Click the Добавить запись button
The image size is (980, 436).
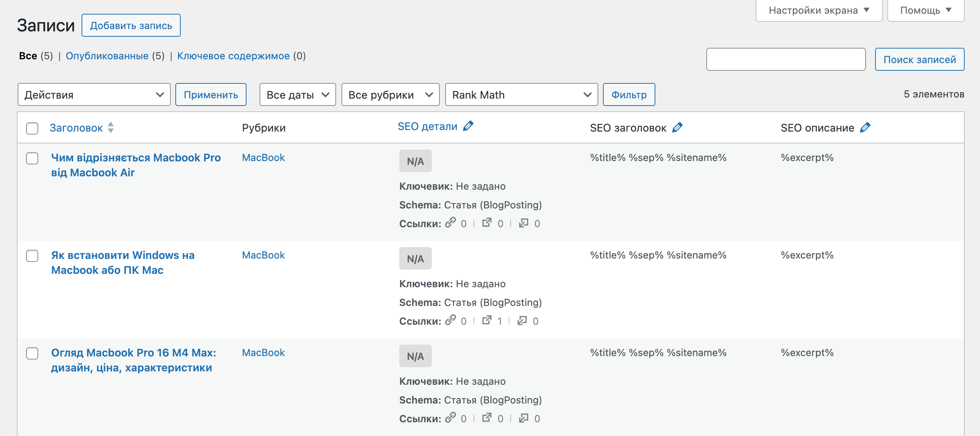(x=131, y=25)
